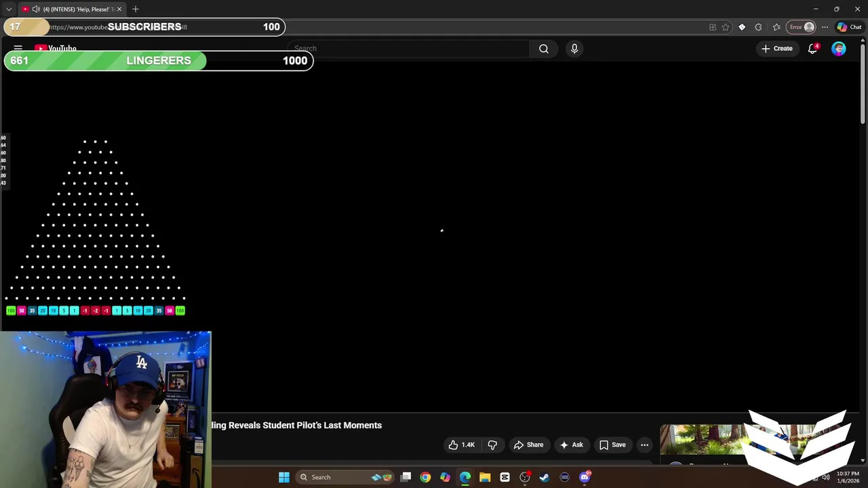Image resolution: width=868 pixels, height=488 pixels.
Task: Open Discord from the taskbar
Action: tap(585, 477)
